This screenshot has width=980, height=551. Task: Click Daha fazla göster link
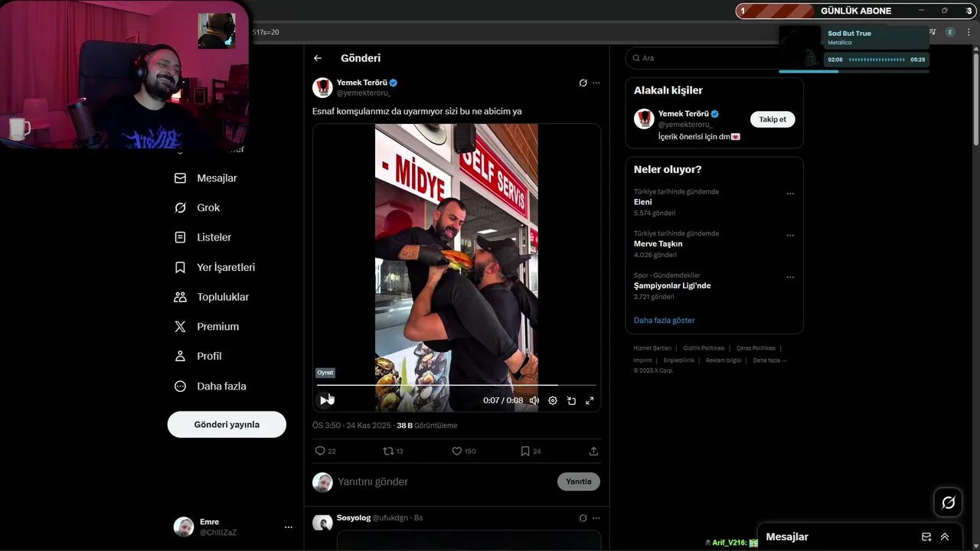(x=665, y=321)
